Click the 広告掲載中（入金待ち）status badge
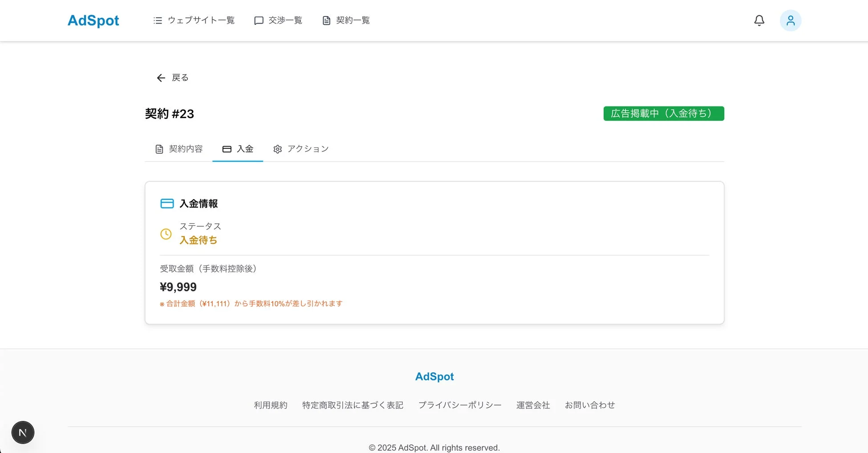The image size is (868, 453). click(x=663, y=113)
